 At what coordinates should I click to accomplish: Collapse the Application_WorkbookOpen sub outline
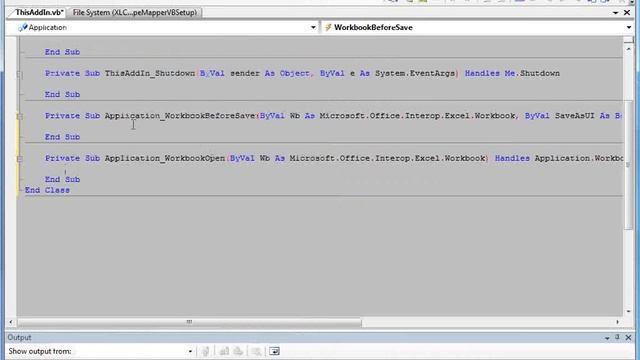pyautogui.click(x=19, y=159)
